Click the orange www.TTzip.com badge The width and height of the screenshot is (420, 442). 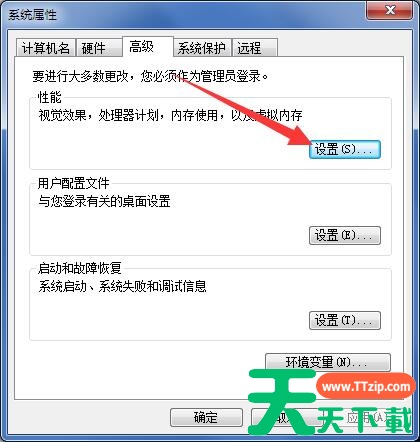pos(366,386)
